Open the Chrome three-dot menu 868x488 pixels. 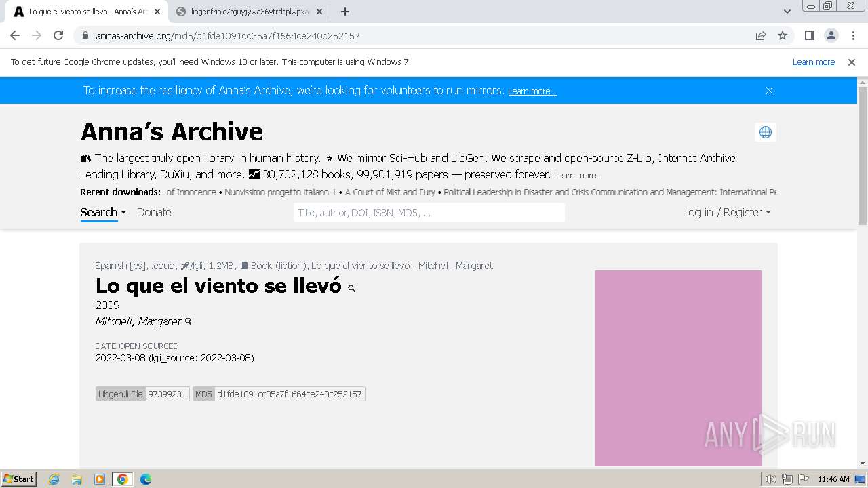(853, 35)
